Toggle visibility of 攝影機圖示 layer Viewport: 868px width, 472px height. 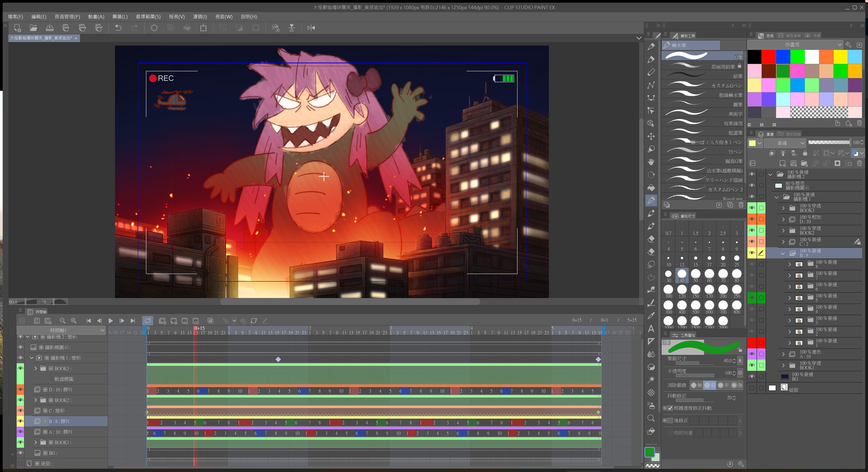[x=752, y=185]
